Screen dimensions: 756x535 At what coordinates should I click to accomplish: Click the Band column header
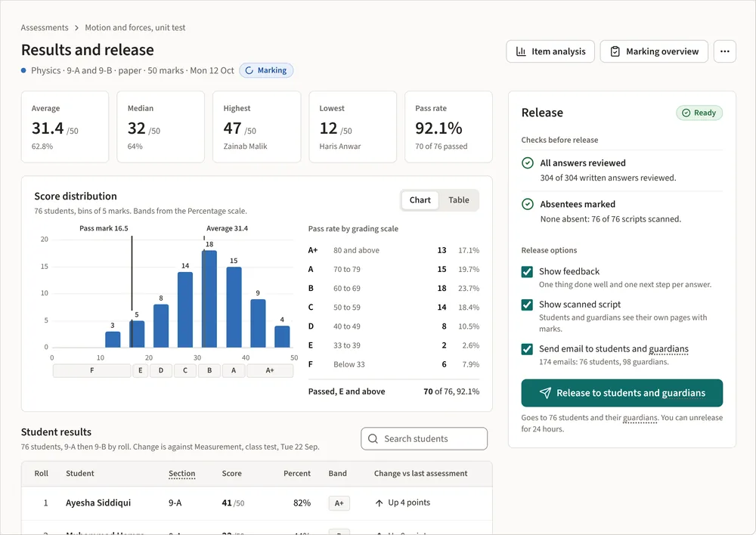coord(337,474)
